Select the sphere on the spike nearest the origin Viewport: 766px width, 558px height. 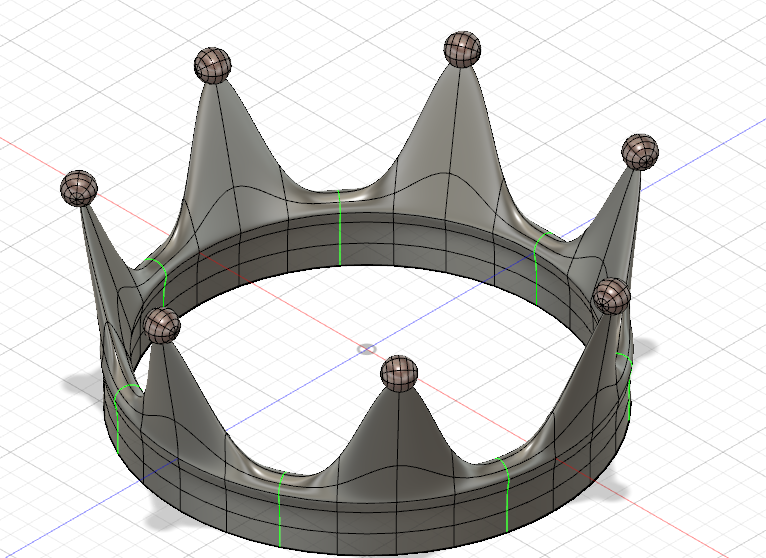pyautogui.click(x=399, y=374)
